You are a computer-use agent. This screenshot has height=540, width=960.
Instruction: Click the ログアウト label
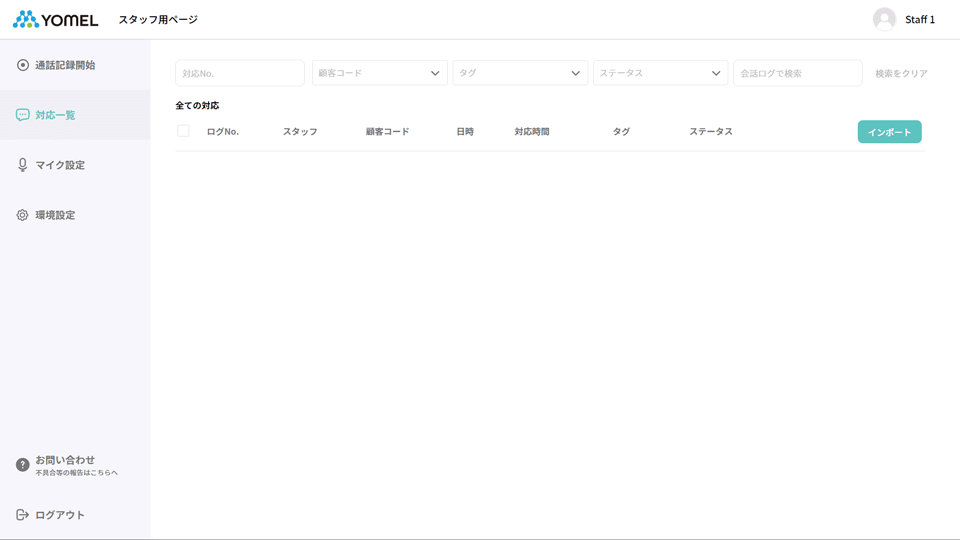[x=60, y=515]
